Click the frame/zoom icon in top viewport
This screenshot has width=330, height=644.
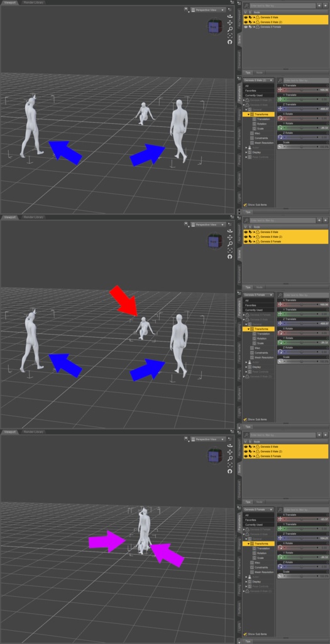pyautogui.click(x=230, y=35)
